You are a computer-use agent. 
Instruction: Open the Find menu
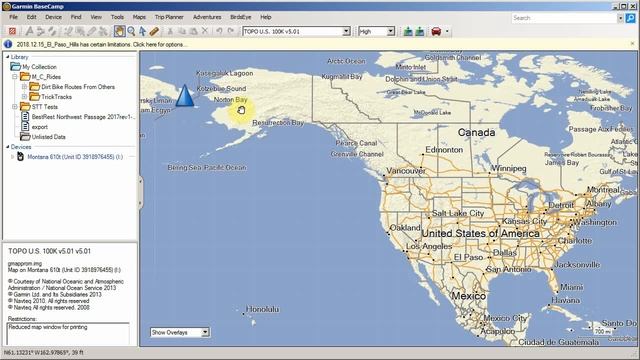pyautogui.click(x=76, y=17)
